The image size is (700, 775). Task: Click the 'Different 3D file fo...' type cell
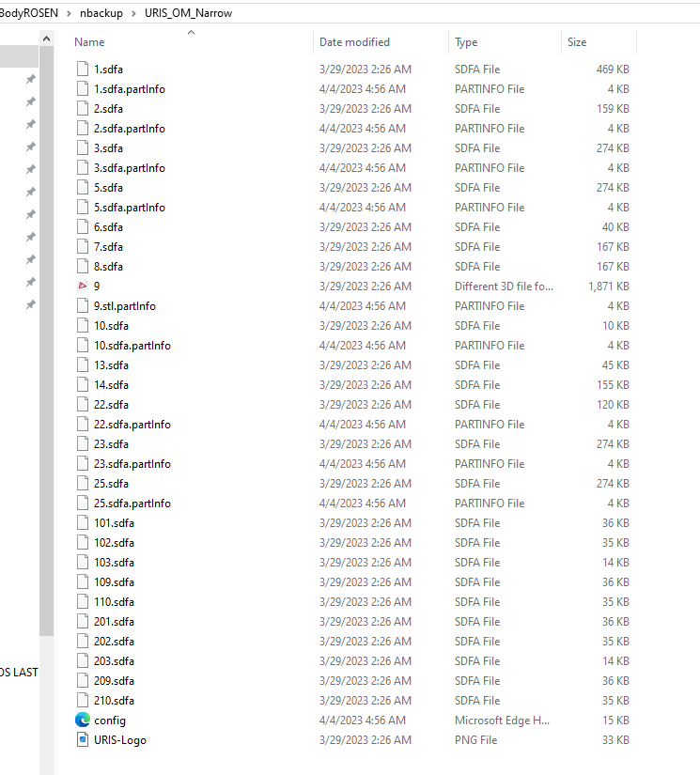point(504,287)
